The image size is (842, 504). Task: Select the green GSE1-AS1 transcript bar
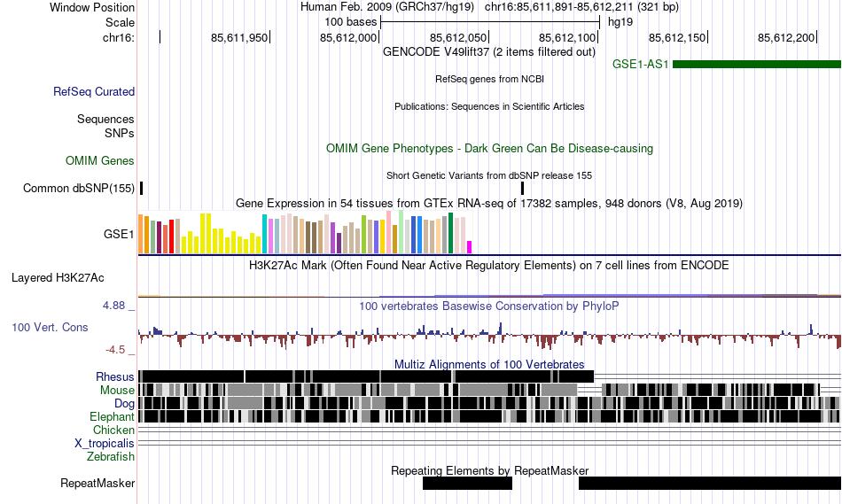pos(757,65)
